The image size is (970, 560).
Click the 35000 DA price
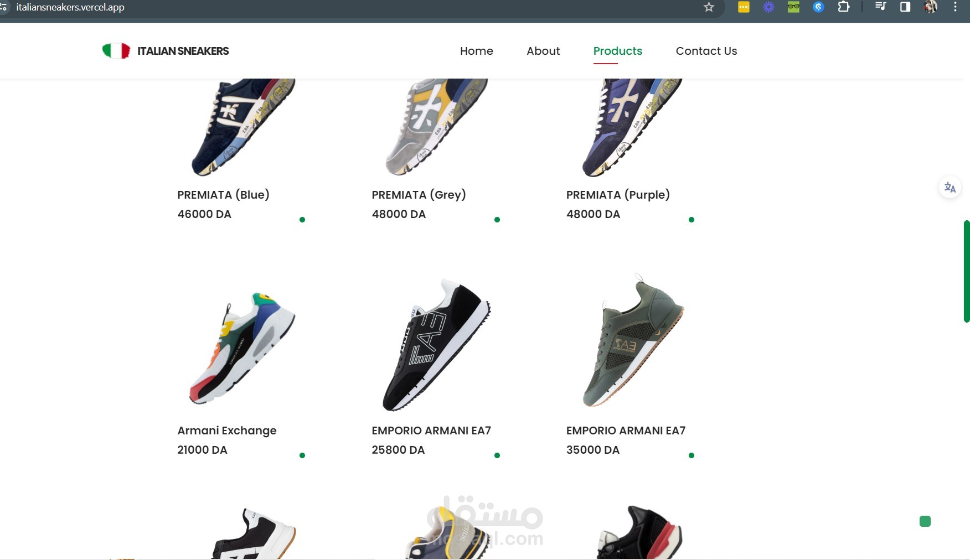pyautogui.click(x=592, y=450)
